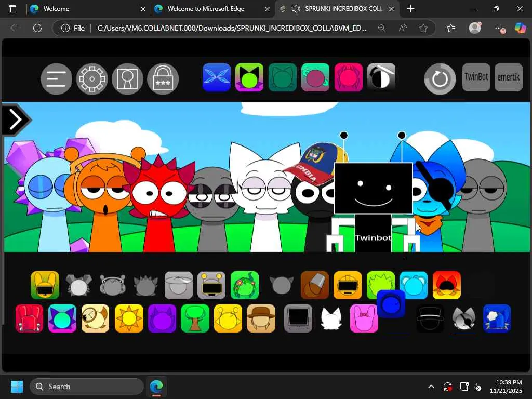Open the gear settings button
The width and height of the screenshot is (532, 399).
pos(92,79)
